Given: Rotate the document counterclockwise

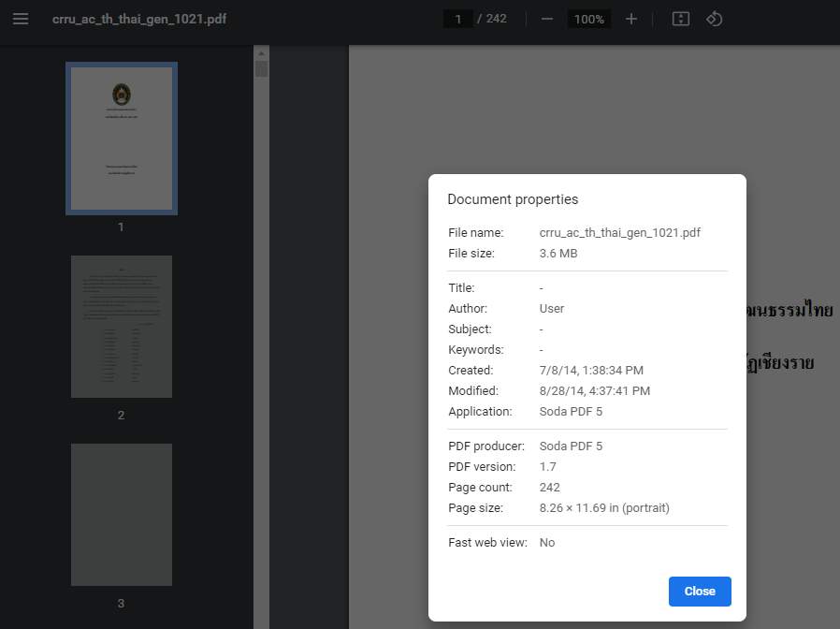Looking at the screenshot, I should [715, 19].
